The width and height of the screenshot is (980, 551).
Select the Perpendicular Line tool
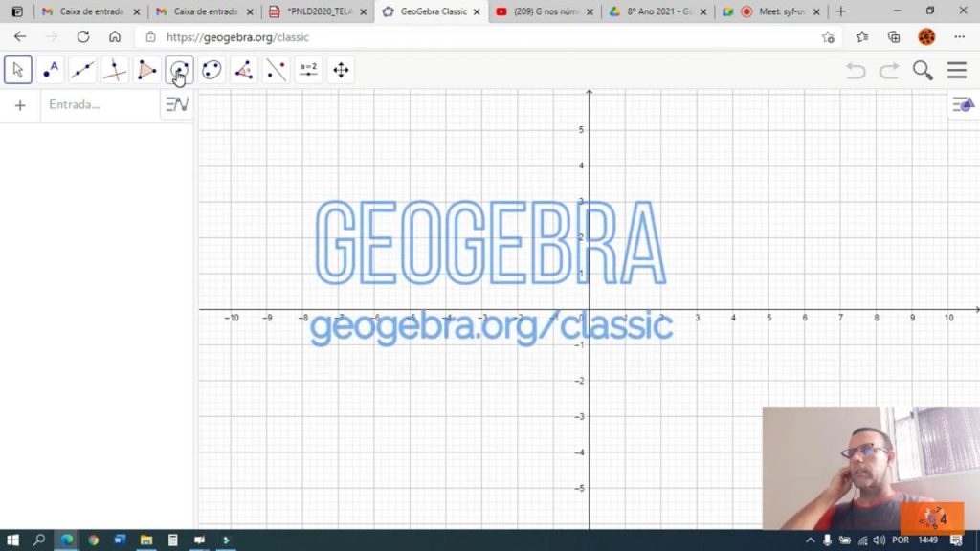115,70
